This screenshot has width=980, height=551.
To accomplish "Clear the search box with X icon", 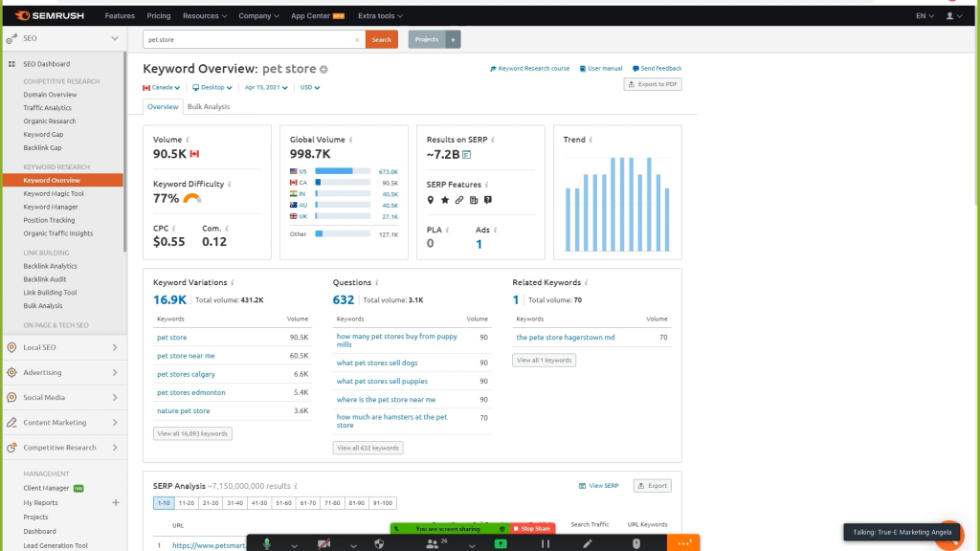I will click(357, 39).
